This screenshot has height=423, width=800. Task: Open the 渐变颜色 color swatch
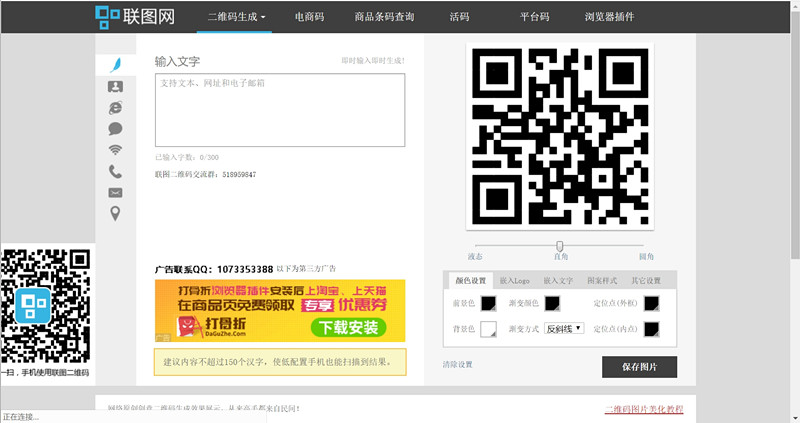tap(552, 304)
